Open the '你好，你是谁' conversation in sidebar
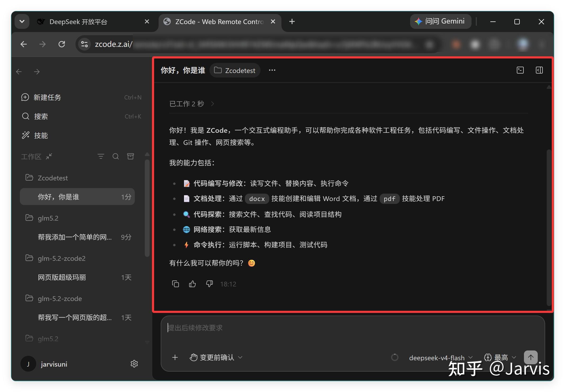The height and width of the screenshot is (392, 565). coord(77,197)
